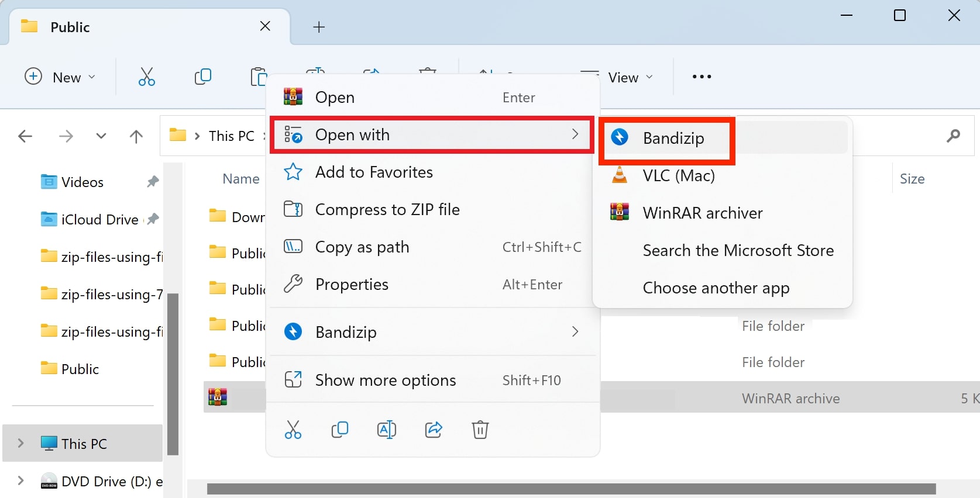Click delete trash icon in context menu

[480, 430]
